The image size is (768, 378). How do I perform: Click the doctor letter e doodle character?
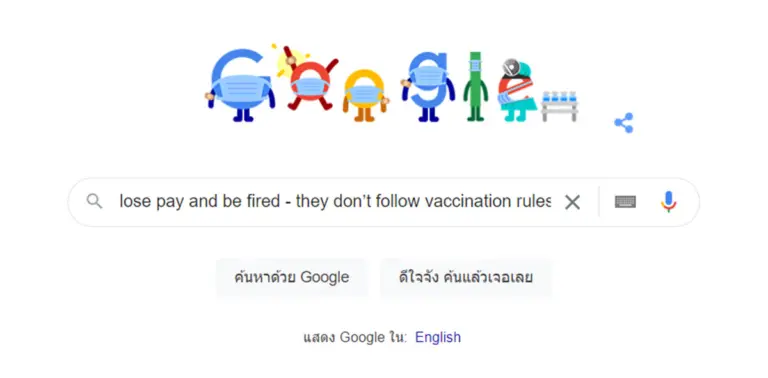point(517,92)
